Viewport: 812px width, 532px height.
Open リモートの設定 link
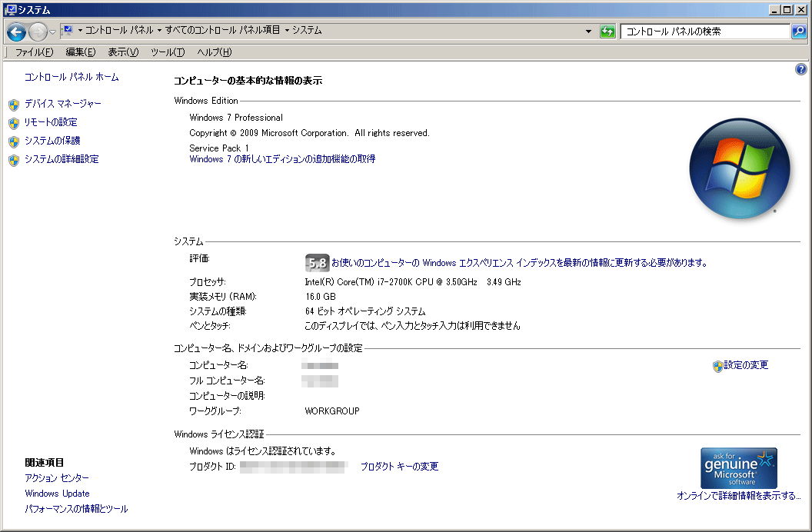51,122
